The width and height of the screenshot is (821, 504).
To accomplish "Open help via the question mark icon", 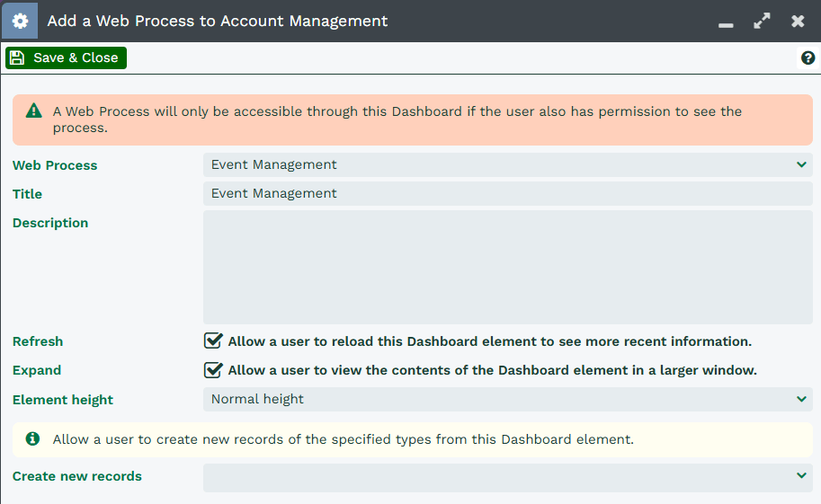I will click(x=808, y=58).
